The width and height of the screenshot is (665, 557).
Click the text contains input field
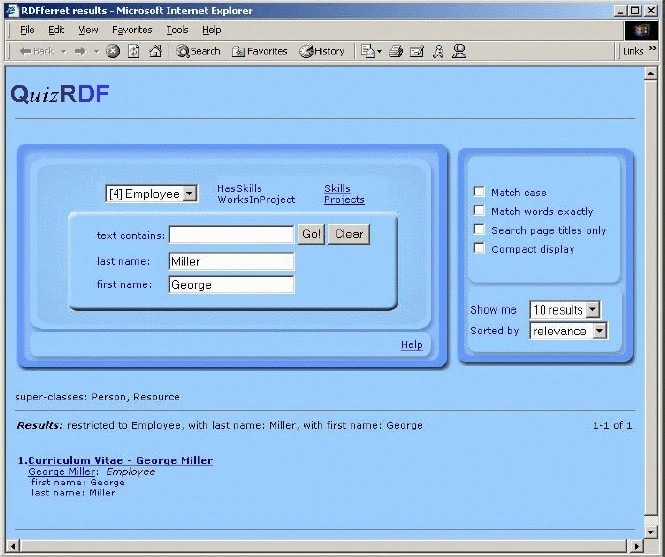click(231, 235)
